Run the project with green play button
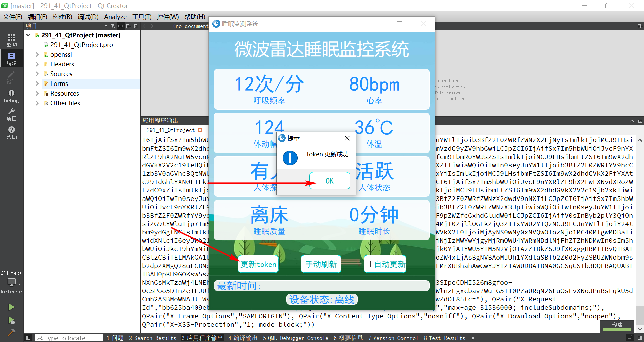 click(x=11, y=307)
